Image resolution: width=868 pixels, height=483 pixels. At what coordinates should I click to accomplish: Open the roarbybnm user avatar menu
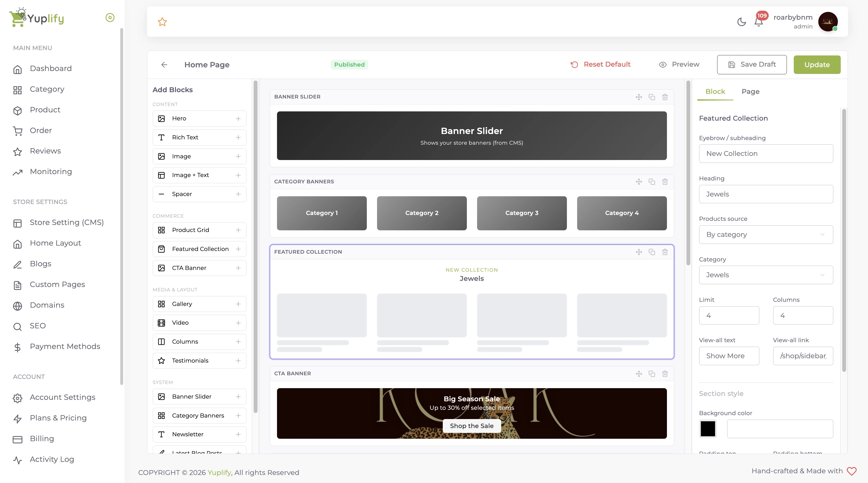(x=828, y=22)
